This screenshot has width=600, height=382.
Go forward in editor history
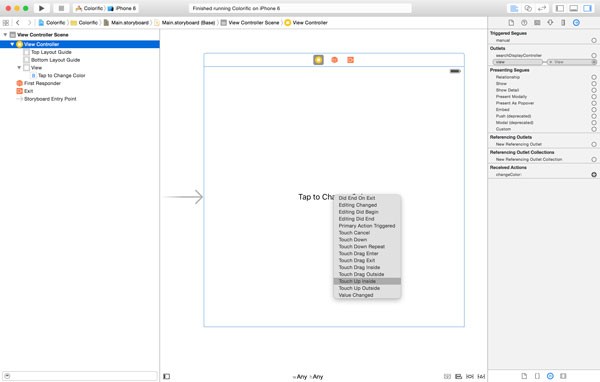tap(29, 23)
